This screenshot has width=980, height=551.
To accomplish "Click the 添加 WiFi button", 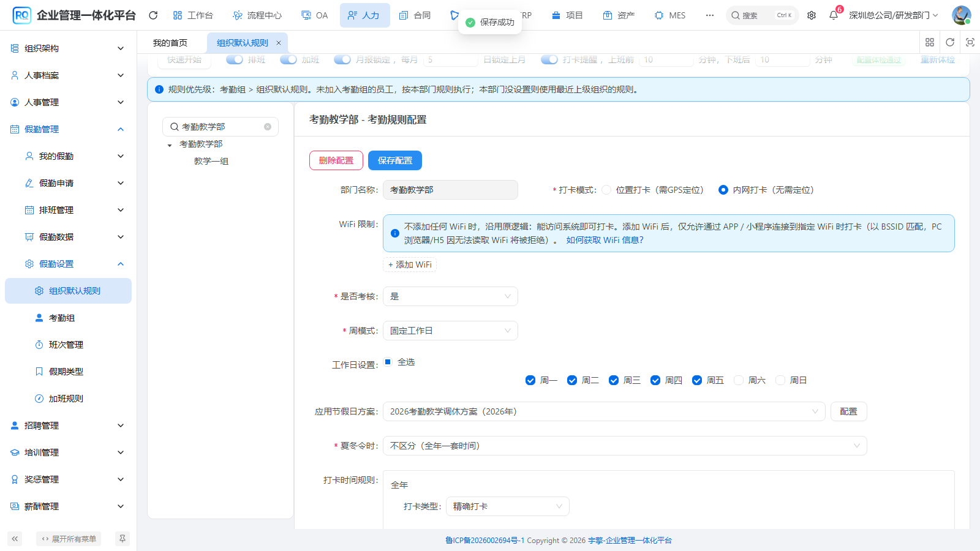I will (410, 264).
